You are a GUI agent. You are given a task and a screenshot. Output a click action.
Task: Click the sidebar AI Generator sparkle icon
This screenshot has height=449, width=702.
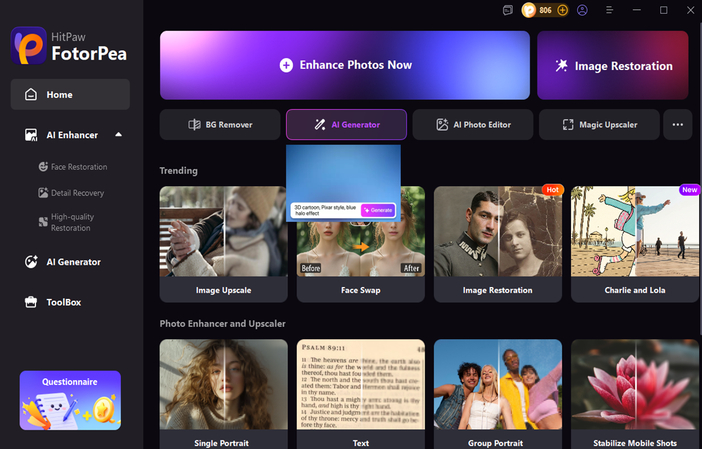(31, 262)
